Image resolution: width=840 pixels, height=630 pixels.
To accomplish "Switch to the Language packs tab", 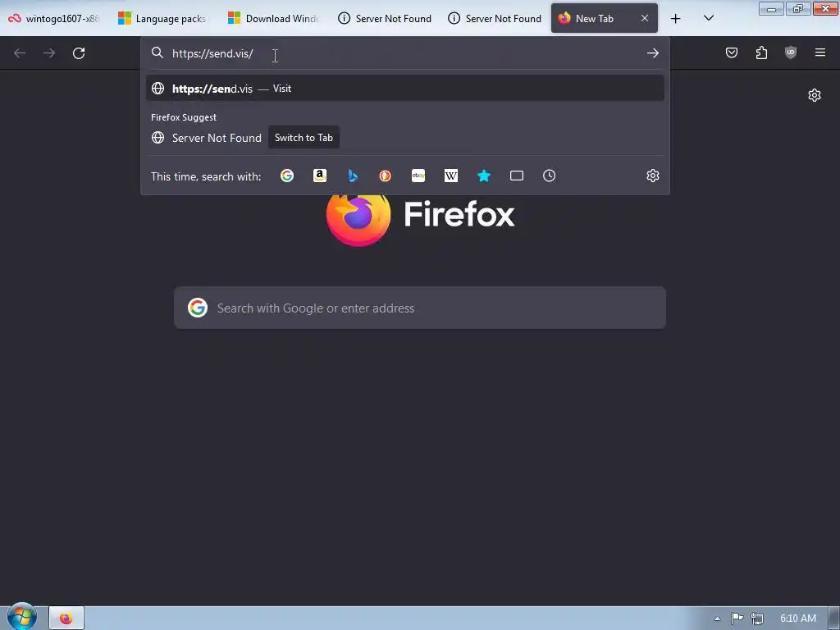I will (x=164, y=18).
